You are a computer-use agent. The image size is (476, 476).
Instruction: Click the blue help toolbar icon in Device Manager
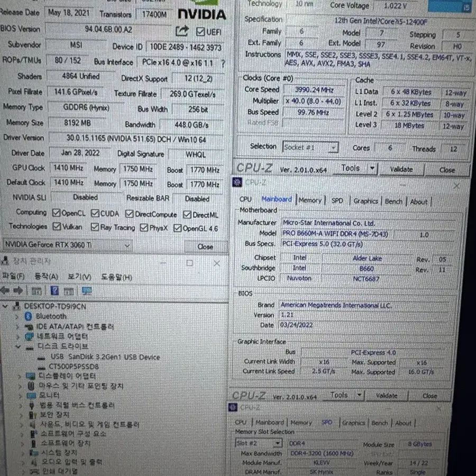(54, 291)
